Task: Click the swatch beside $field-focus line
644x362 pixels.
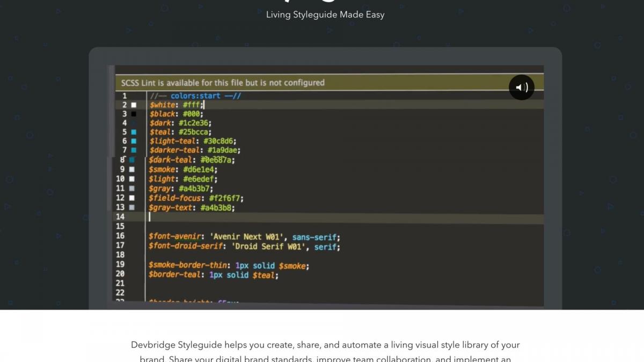Action: [x=132, y=198]
